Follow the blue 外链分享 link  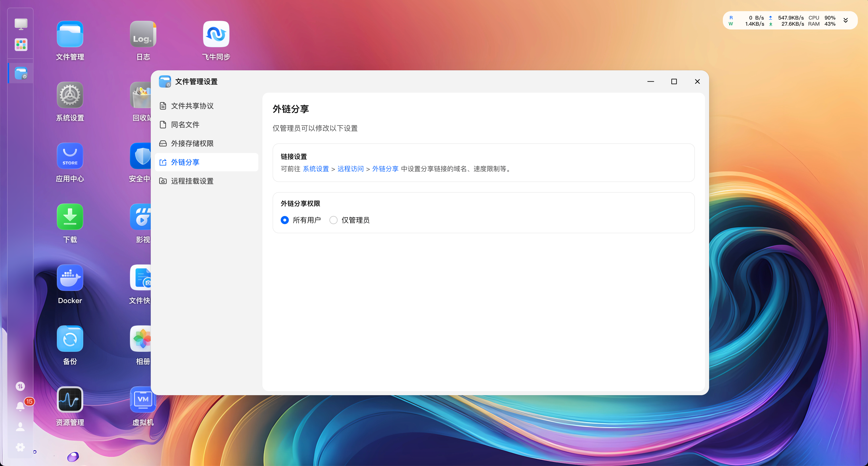[x=385, y=169]
